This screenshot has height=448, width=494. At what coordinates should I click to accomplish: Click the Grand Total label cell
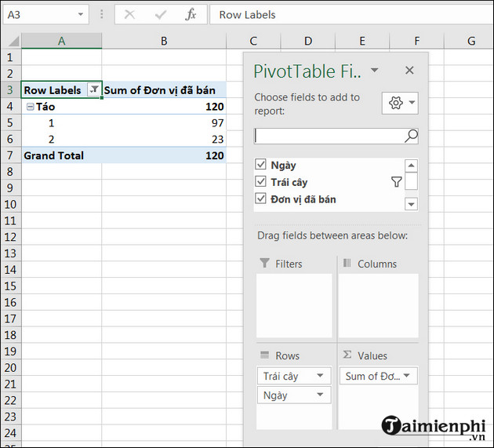coord(62,155)
